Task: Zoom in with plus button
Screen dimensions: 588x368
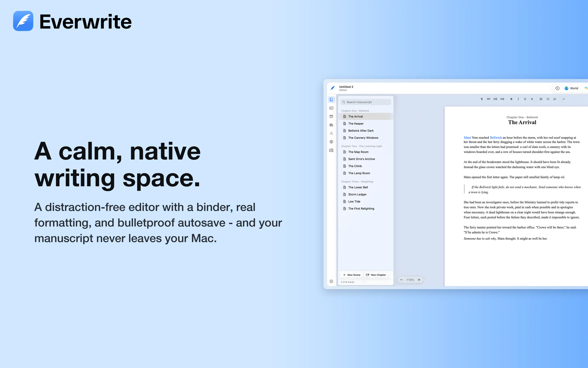Action: (419, 280)
